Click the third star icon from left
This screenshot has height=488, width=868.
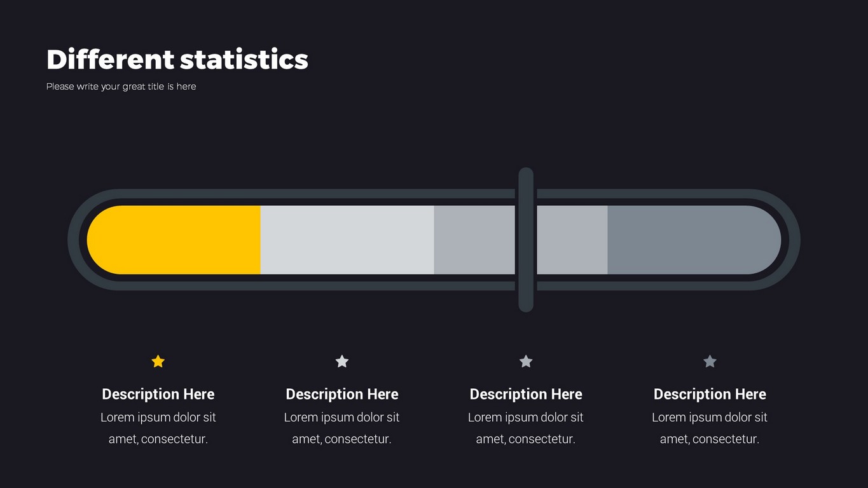[526, 362]
